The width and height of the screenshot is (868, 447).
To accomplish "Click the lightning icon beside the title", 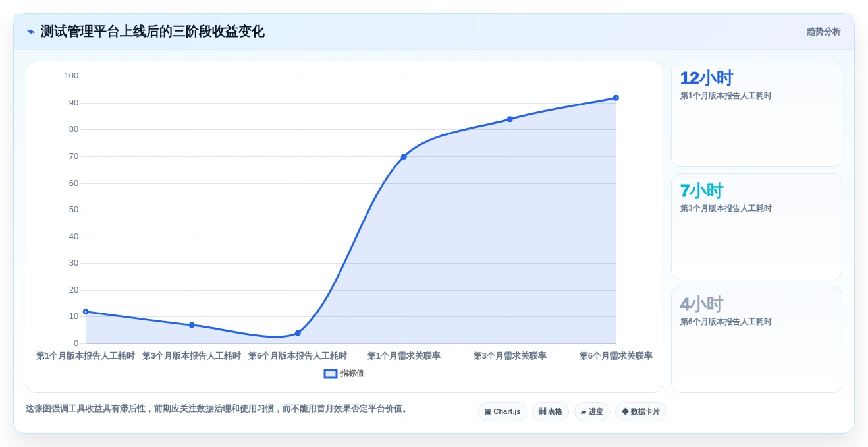I will tap(31, 32).
